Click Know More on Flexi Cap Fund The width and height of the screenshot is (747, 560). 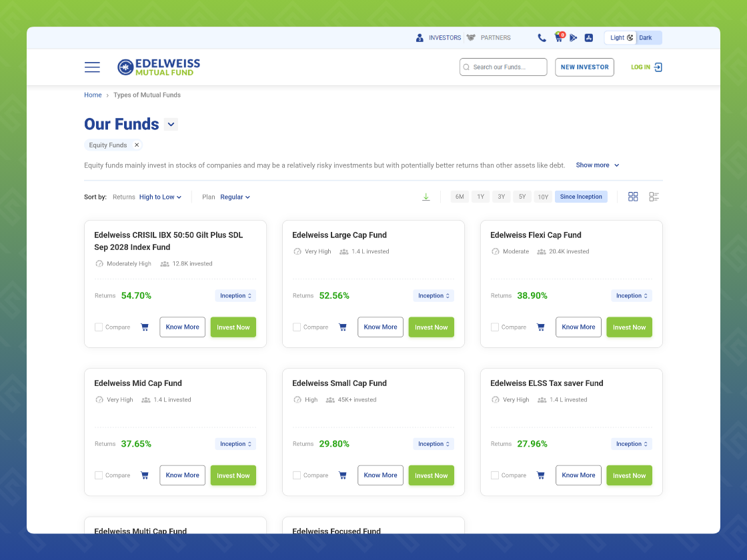pyautogui.click(x=578, y=327)
